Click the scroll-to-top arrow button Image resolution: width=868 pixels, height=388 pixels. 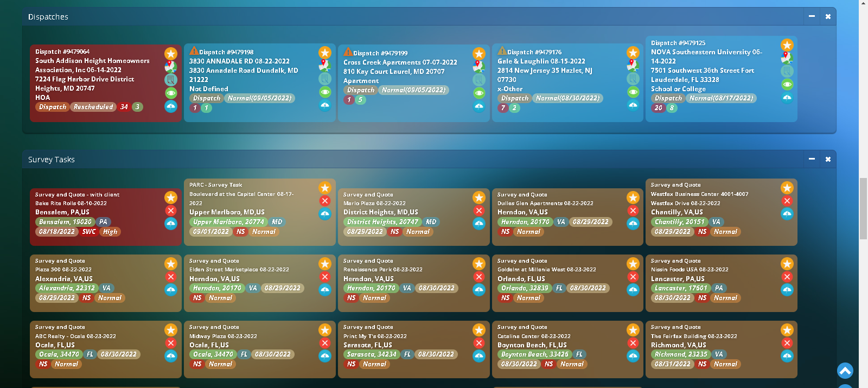845,371
